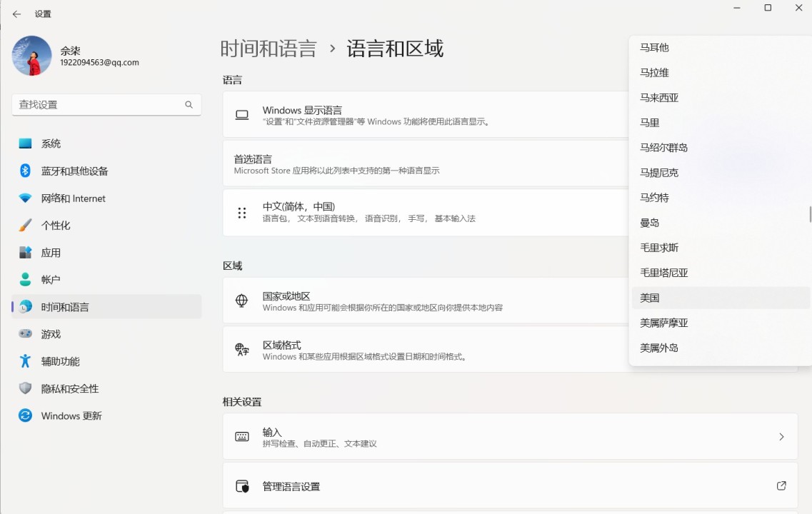This screenshot has width=812, height=514.
Task: Choose 马约特 from dropdown list
Action: pyautogui.click(x=720, y=198)
